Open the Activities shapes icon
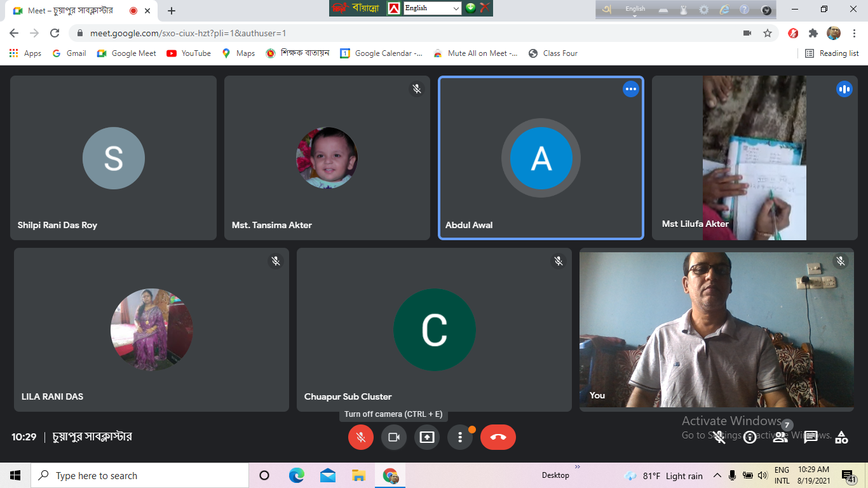Viewport: 868px width, 488px height. 841,437
